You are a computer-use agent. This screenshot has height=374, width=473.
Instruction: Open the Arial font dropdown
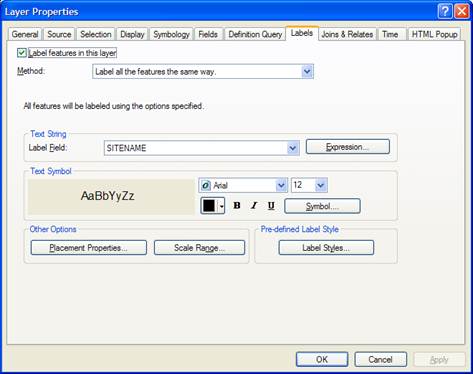pos(281,185)
